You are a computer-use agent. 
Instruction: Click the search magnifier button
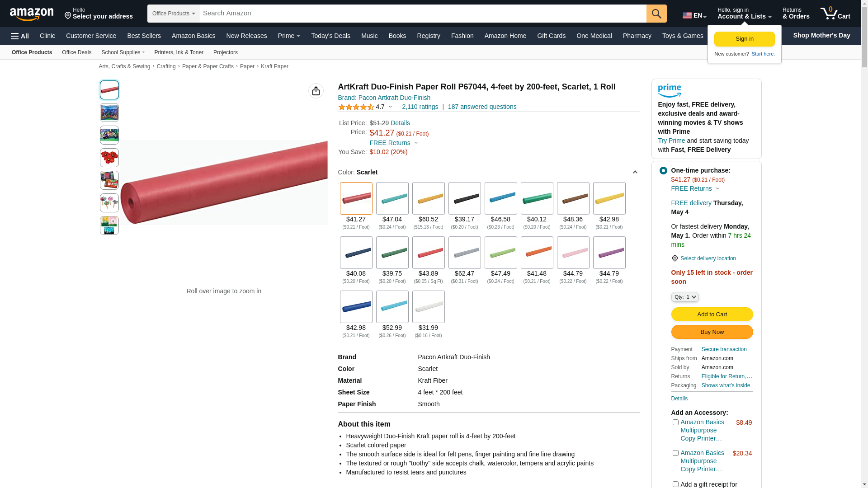coord(656,14)
